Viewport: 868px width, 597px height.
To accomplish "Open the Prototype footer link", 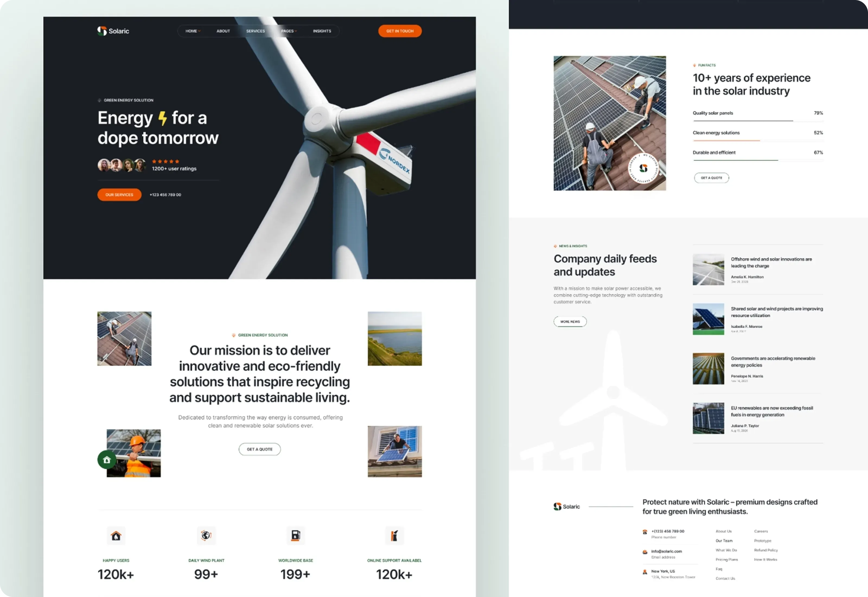I will click(x=762, y=541).
